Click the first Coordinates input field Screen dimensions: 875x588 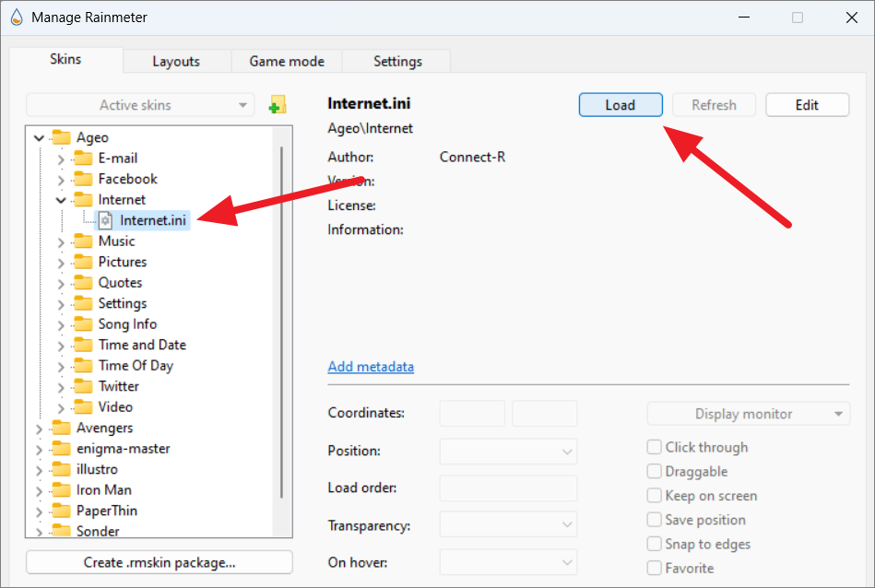click(472, 414)
